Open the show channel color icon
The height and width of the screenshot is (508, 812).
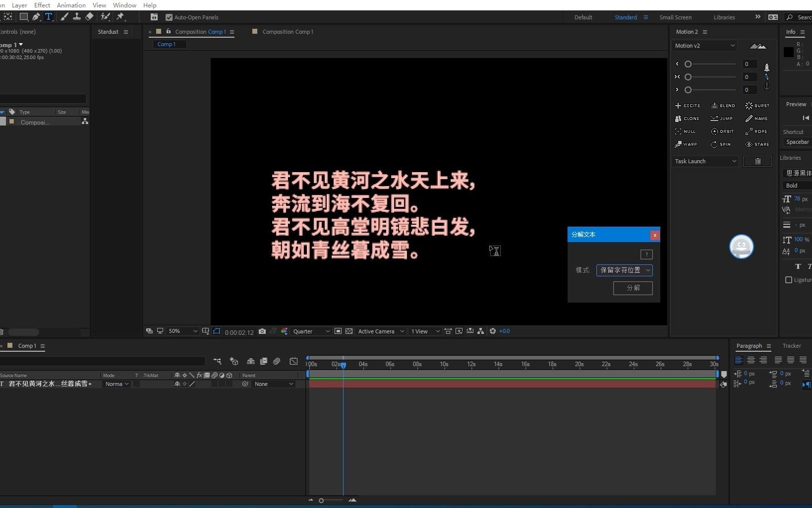[284, 331]
